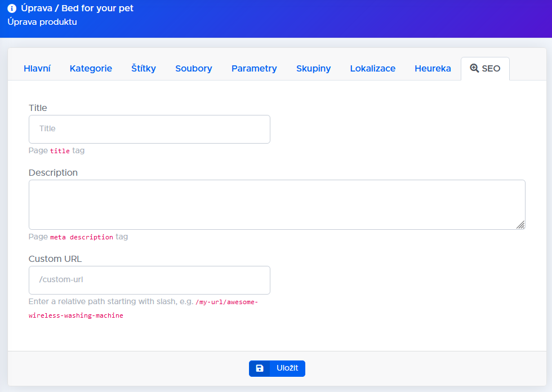
Task: Focus the Title input field
Action: coord(149,129)
